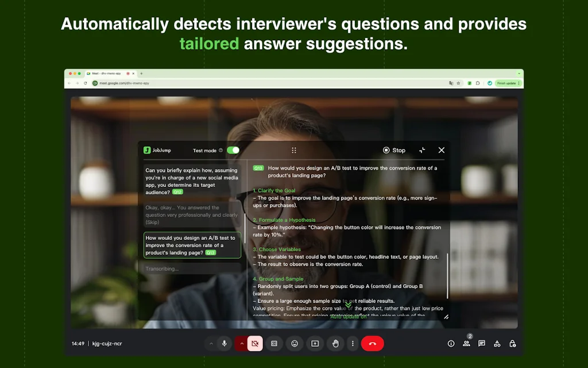Raise your hand in the meeting
The height and width of the screenshot is (368, 588).
(335, 343)
